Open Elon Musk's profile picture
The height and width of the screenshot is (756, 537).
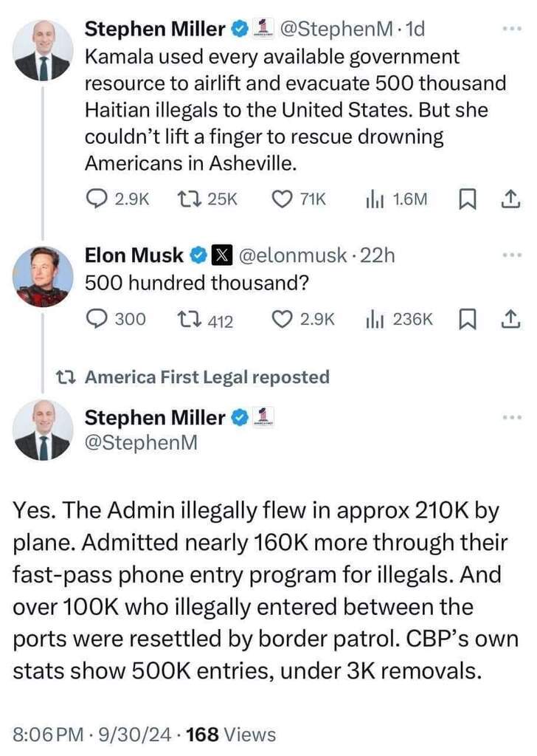[x=43, y=276]
